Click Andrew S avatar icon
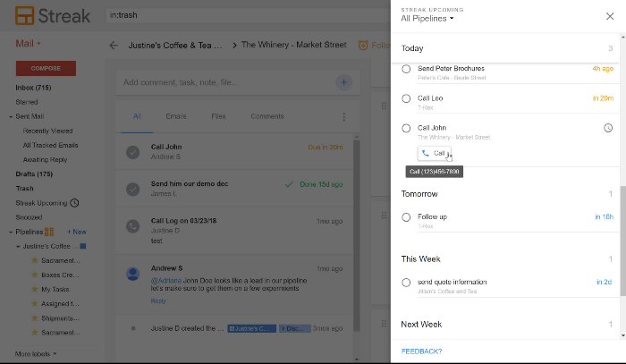The height and width of the screenshot is (364, 626). click(133, 274)
